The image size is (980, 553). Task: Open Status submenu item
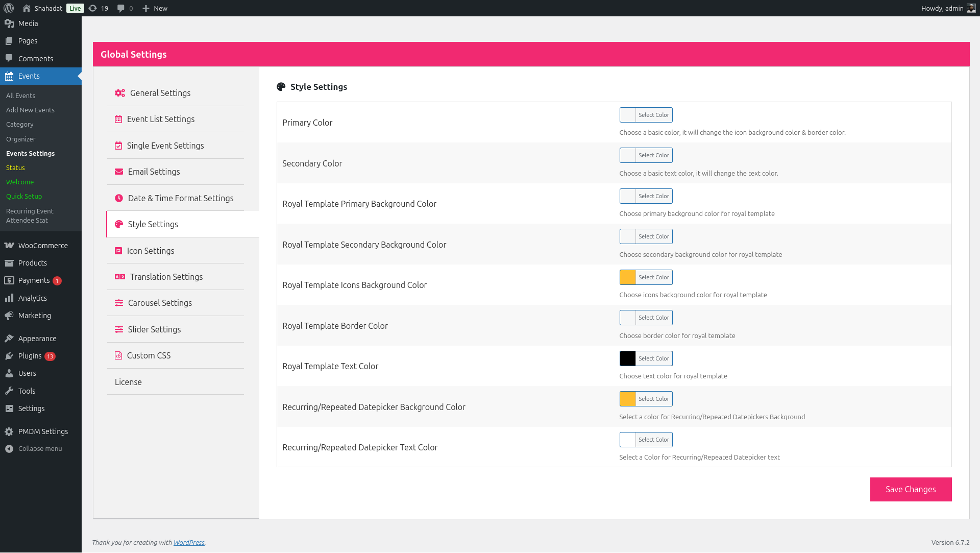coord(15,167)
